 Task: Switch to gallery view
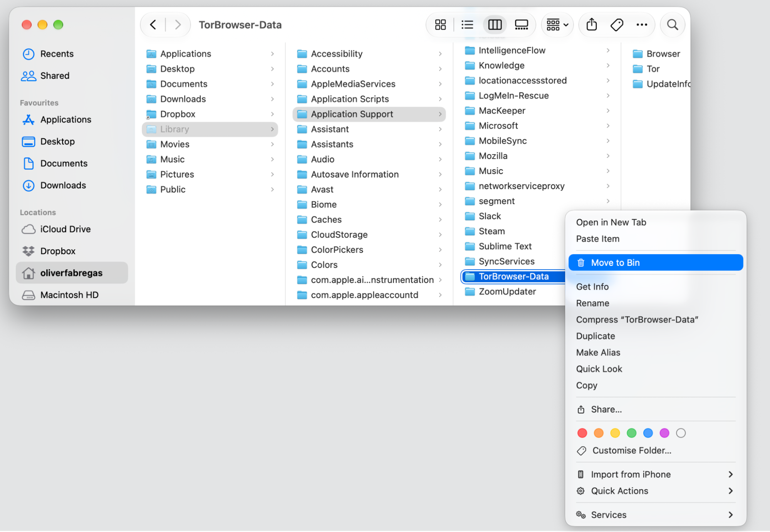click(521, 25)
